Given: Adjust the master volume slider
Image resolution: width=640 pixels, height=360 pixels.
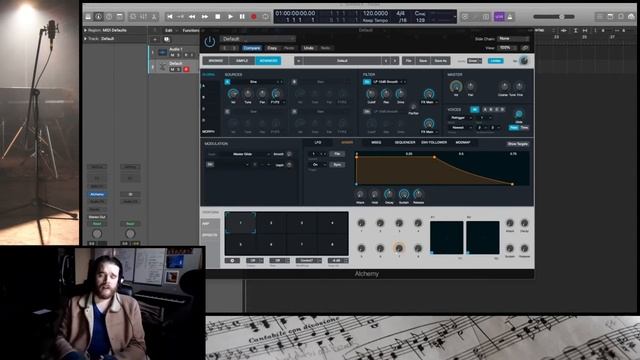Looking at the screenshot, I should pyautogui.click(x=554, y=17).
